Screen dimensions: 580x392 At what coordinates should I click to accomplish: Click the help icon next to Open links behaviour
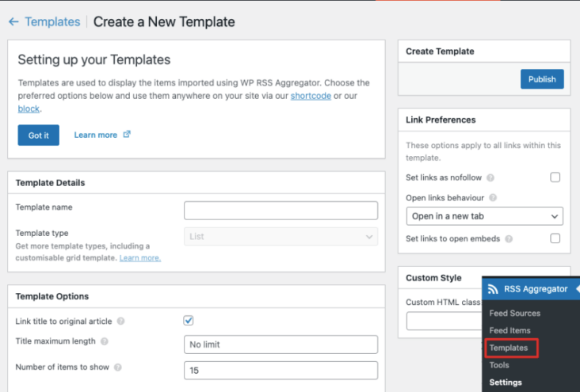coord(493,198)
